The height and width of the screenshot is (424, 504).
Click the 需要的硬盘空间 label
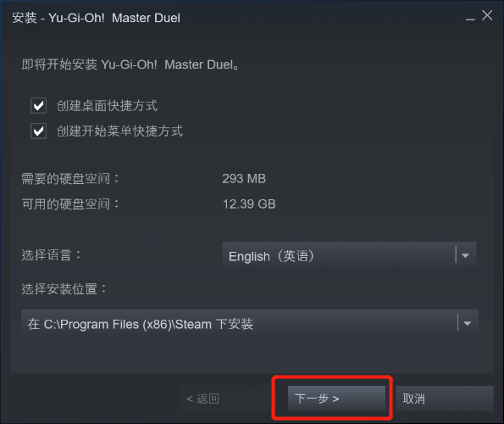(x=70, y=179)
